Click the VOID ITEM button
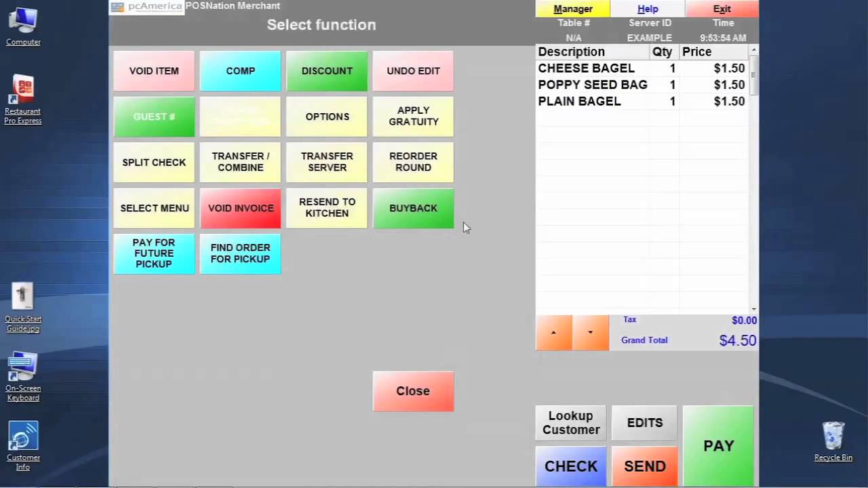Screen dimensions: 868x488 click(154, 70)
